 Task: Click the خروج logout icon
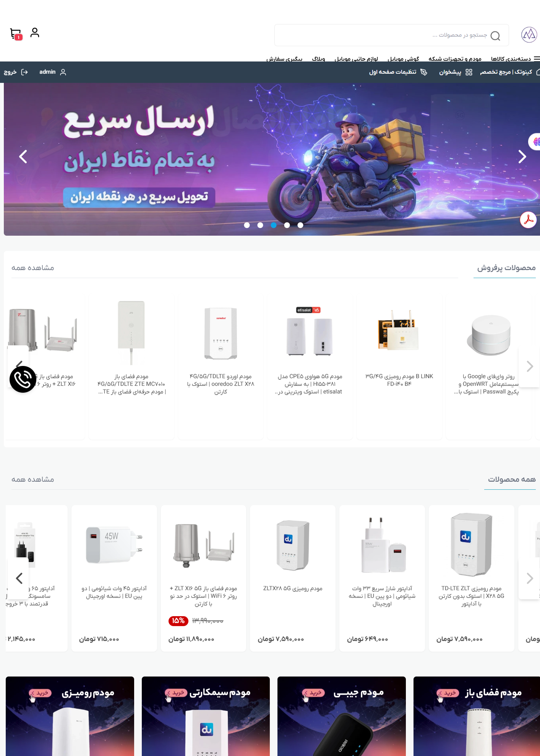pyautogui.click(x=24, y=72)
